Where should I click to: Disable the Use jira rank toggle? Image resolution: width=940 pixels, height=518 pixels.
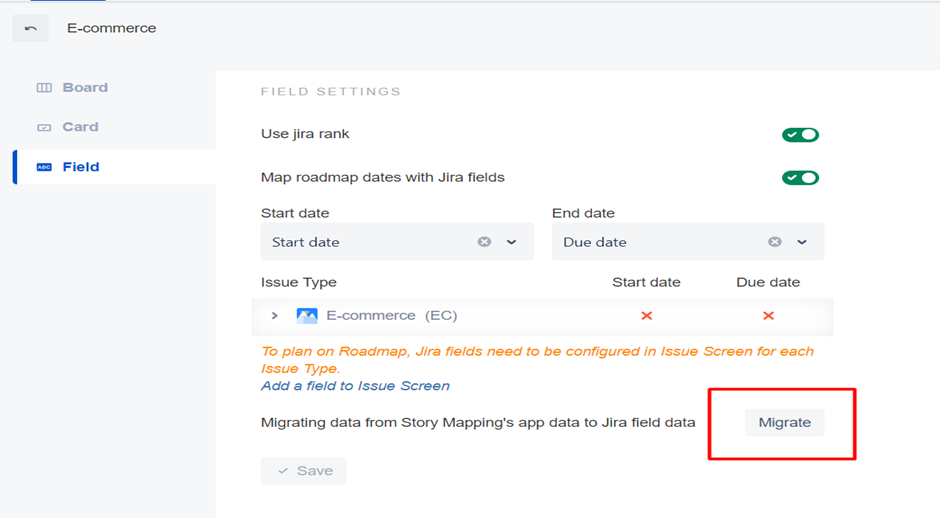[800, 135]
